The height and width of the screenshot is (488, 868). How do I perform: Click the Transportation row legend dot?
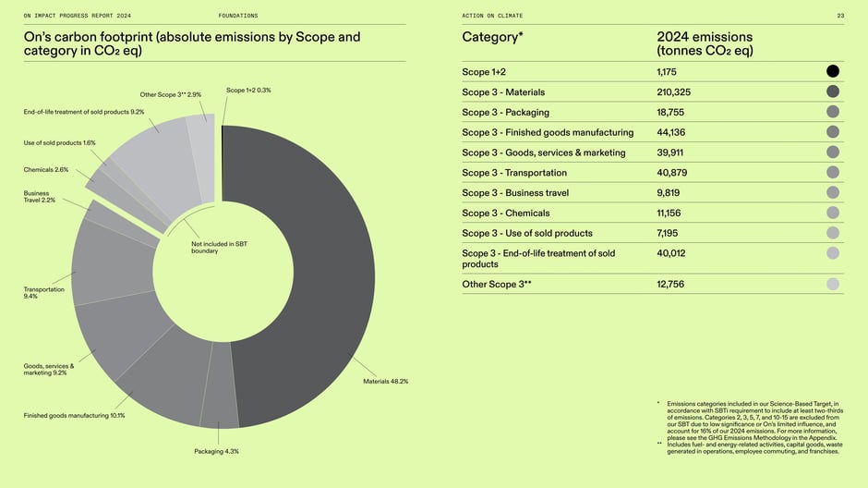tap(833, 172)
